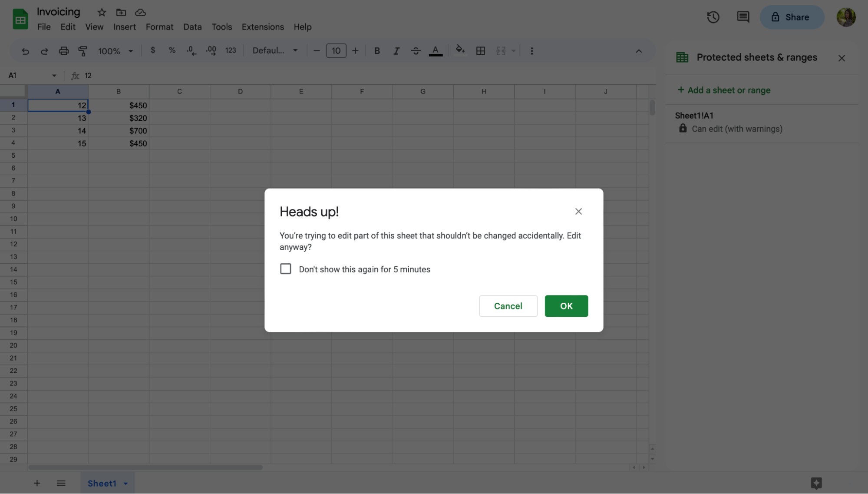Click the print icon
This screenshot has width=868, height=494.
(x=63, y=51)
